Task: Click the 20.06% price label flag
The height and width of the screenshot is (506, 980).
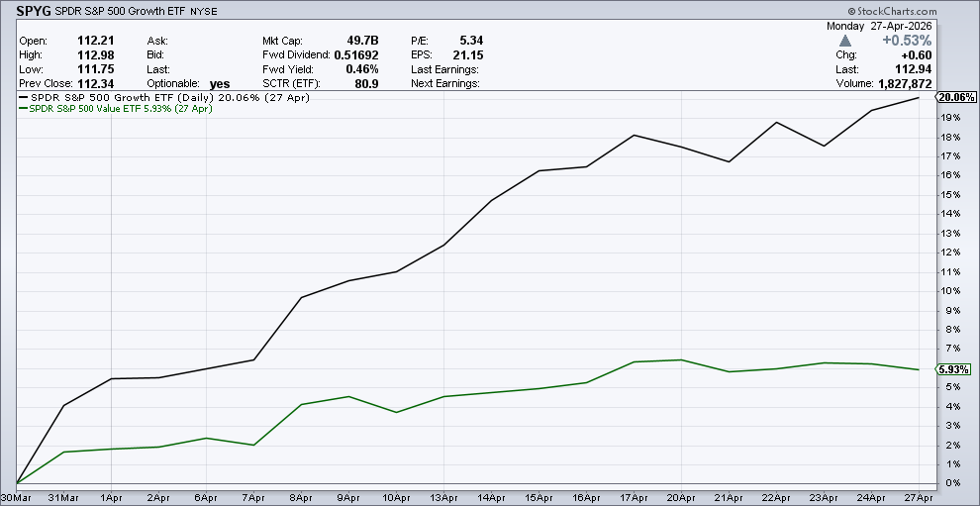Action: point(956,97)
